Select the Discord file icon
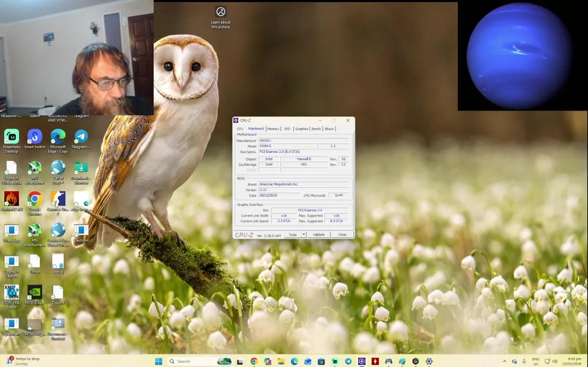Screen dimensions: 588x367 pyautogui.click(x=58, y=295)
